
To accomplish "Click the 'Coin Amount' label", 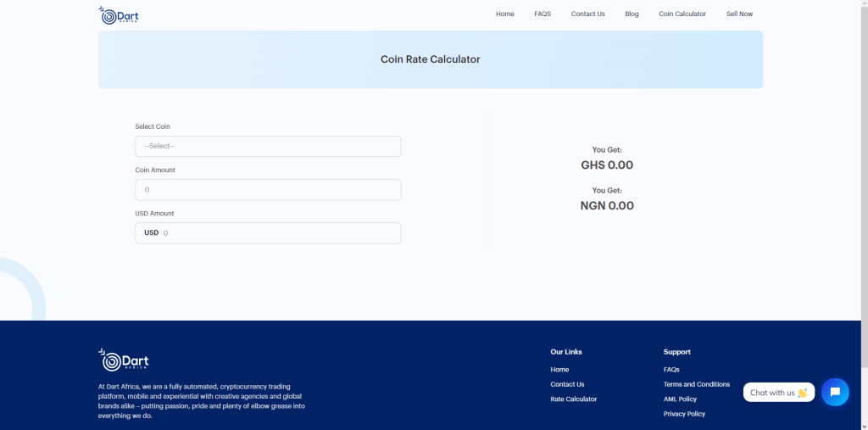I will tap(155, 170).
